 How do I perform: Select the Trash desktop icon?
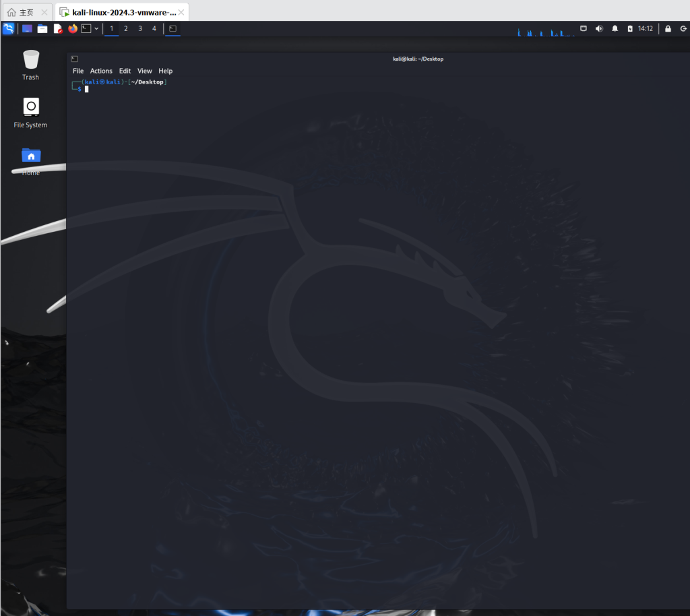31,65
